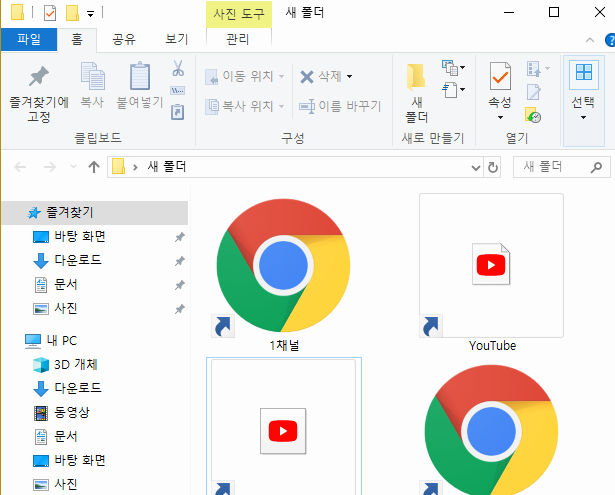Open the easy access dropdown
The height and width of the screenshot is (495, 615).
[453, 90]
